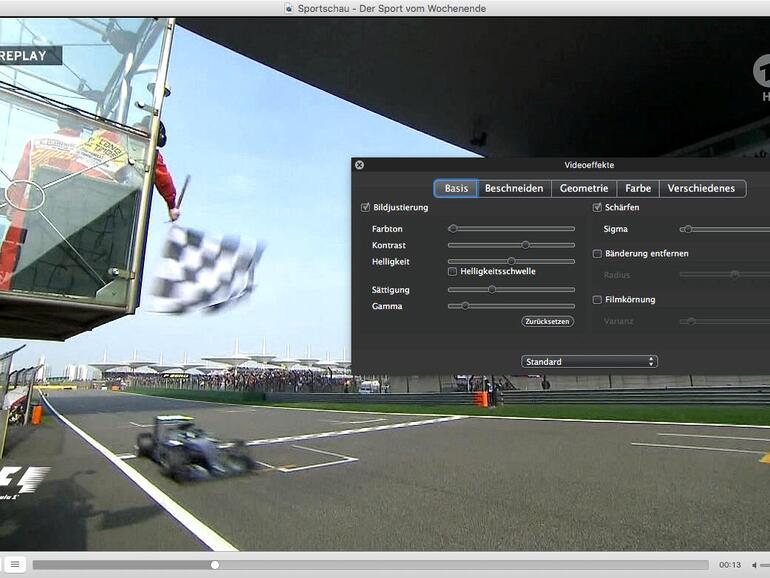Click the Sättigung slider handle
Image resolution: width=770 pixels, height=578 pixels.
[x=492, y=290]
